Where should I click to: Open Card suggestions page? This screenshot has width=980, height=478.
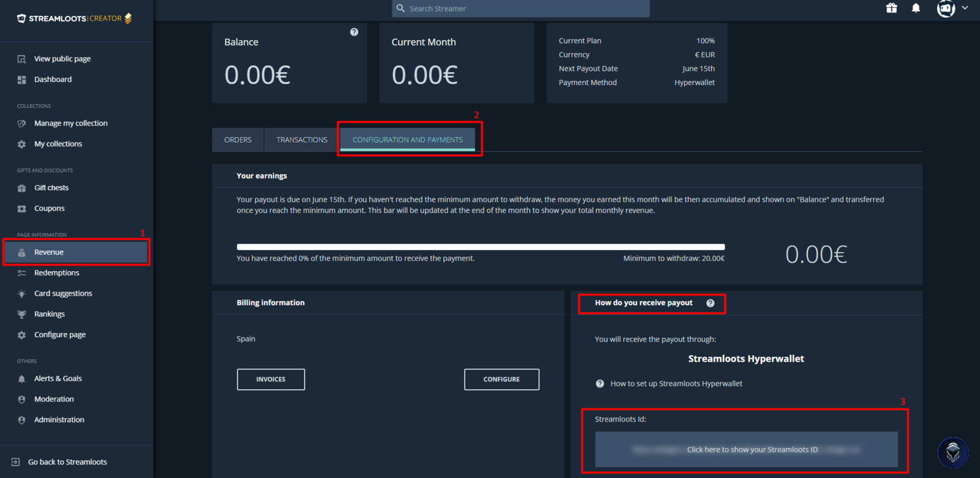point(63,293)
